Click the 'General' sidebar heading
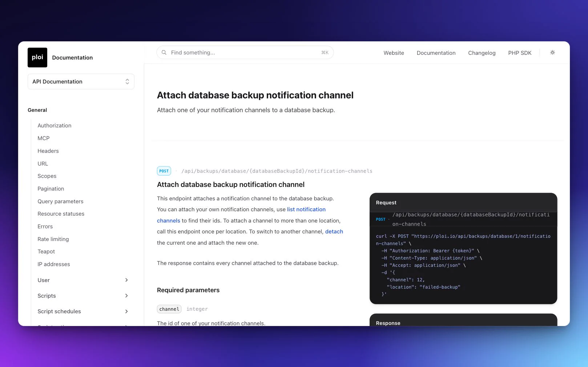Image resolution: width=588 pixels, height=367 pixels. 37,110
